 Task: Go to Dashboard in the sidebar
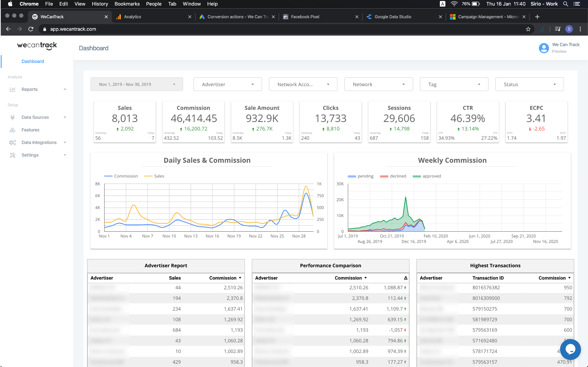click(x=33, y=61)
